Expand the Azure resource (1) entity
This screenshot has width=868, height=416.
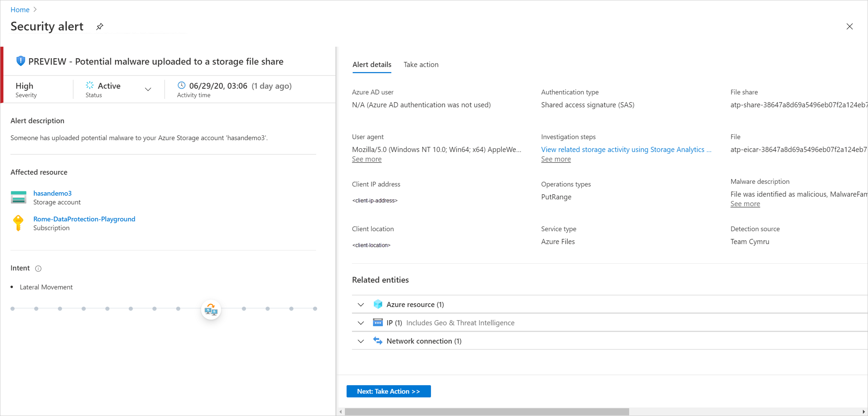pos(361,305)
